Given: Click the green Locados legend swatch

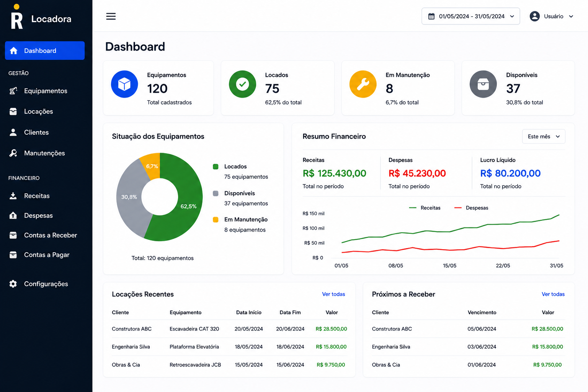Looking at the screenshot, I should [x=216, y=167].
